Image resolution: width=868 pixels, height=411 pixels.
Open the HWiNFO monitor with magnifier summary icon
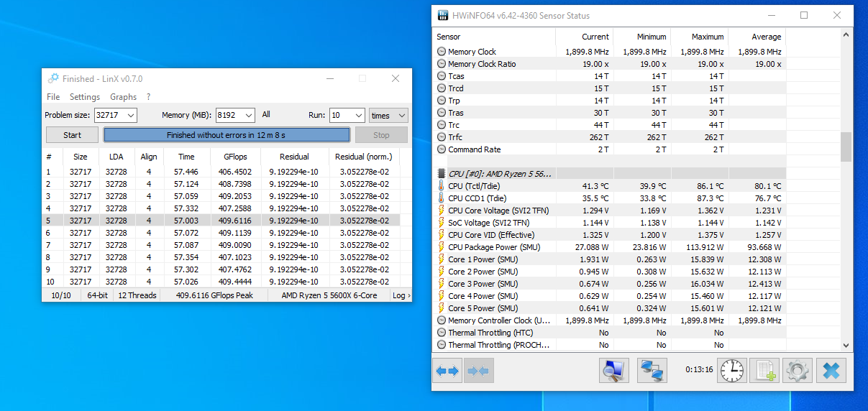pyautogui.click(x=614, y=371)
